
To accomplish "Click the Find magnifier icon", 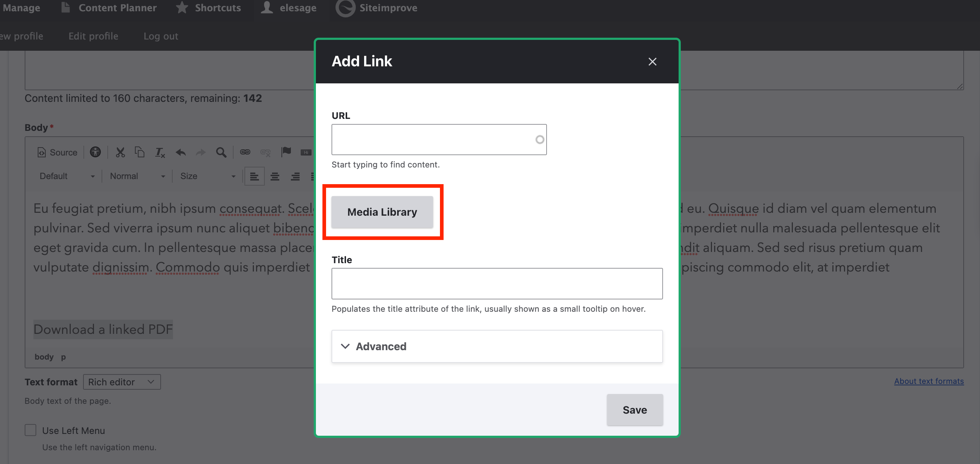I will pos(221,153).
